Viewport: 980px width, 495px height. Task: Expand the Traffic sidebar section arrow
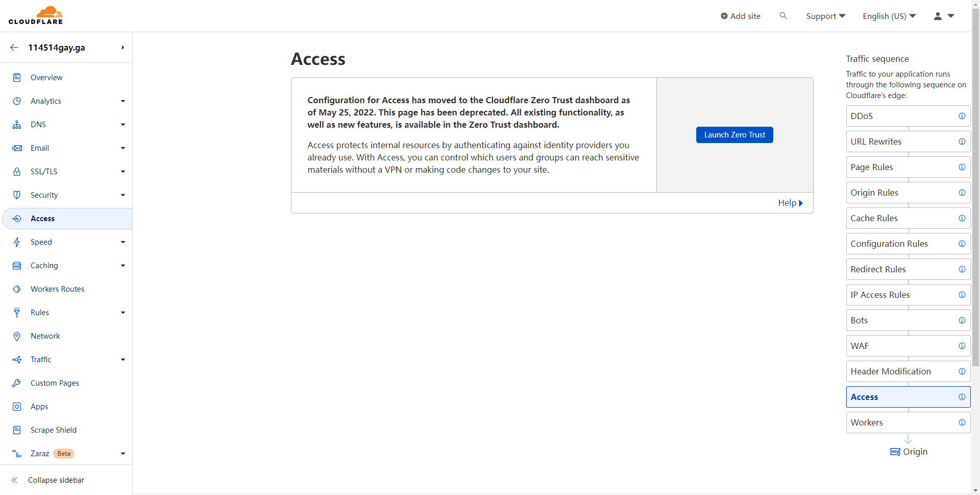click(x=123, y=360)
